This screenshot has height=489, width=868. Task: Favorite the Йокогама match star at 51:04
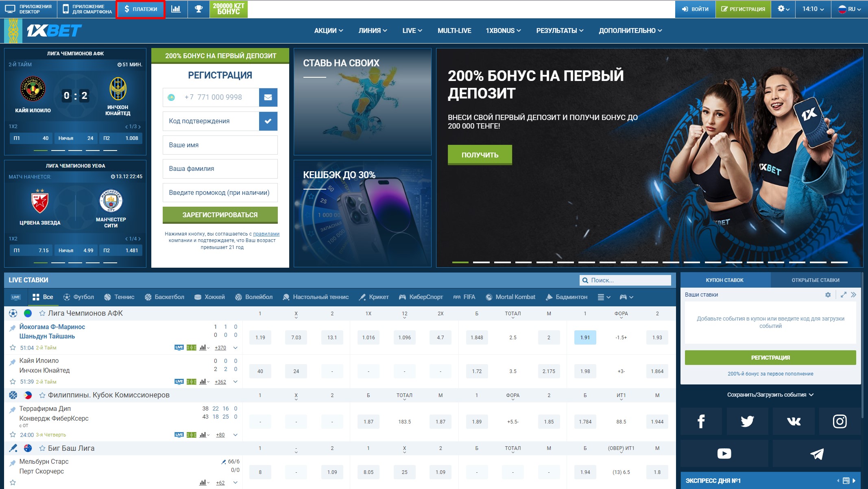pyautogui.click(x=13, y=347)
